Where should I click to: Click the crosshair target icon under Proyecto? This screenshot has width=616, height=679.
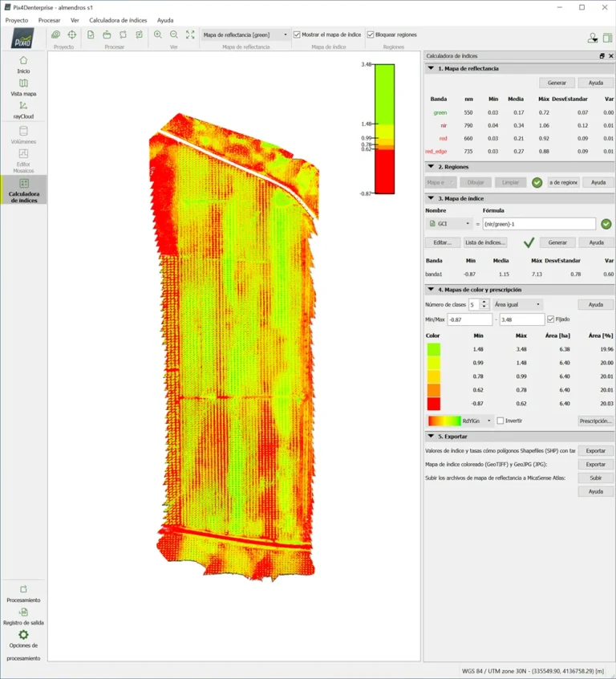[72, 35]
